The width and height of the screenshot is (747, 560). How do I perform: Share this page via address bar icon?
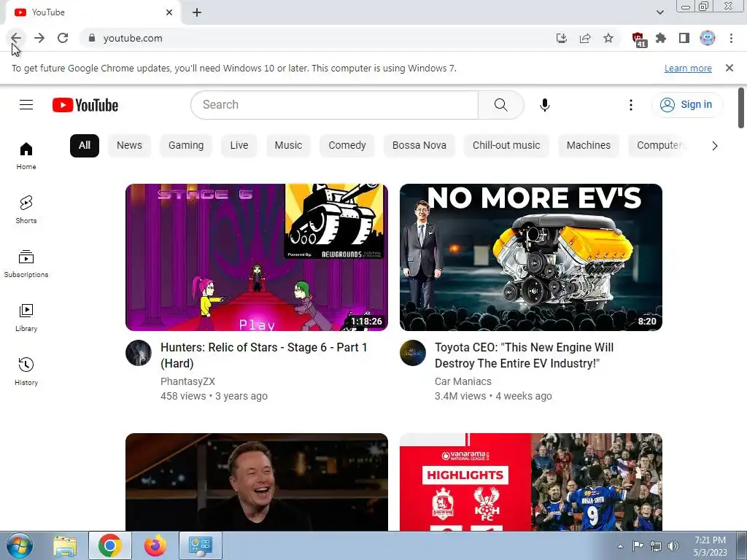[x=585, y=38]
